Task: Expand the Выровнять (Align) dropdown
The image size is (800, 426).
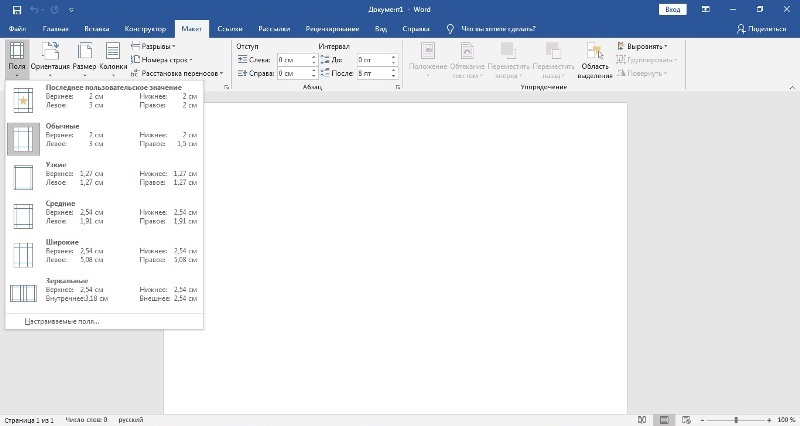Action: (645, 46)
